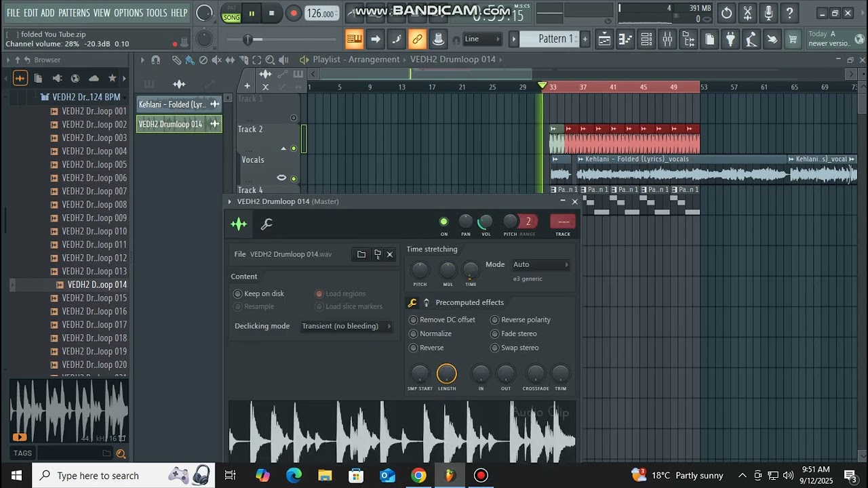Image resolution: width=868 pixels, height=488 pixels.
Task: Open the PATTERNS menu
Action: (x=74, y=13)
